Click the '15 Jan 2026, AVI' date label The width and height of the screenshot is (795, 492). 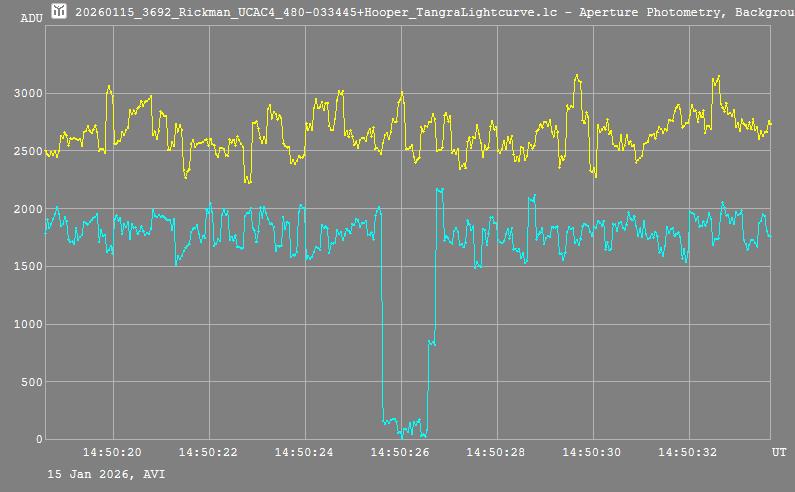tap(106, 474)
